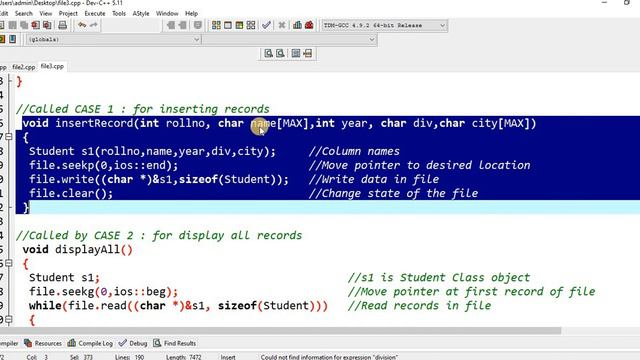
Task: Click the Syntax Check checkmark icon
Action: [266, 25]
